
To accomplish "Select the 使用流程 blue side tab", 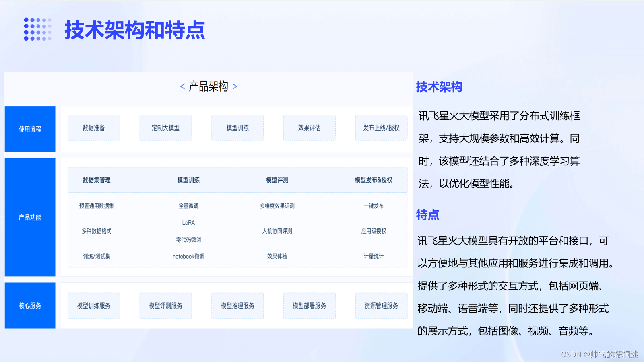I will point(30,129).
